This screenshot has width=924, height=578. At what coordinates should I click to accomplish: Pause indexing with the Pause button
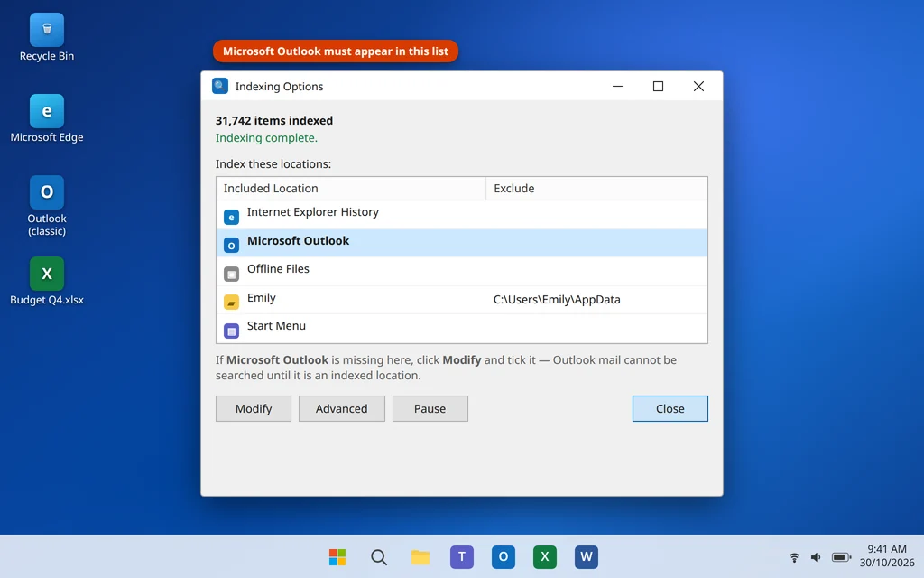click(x=430, y=409)
